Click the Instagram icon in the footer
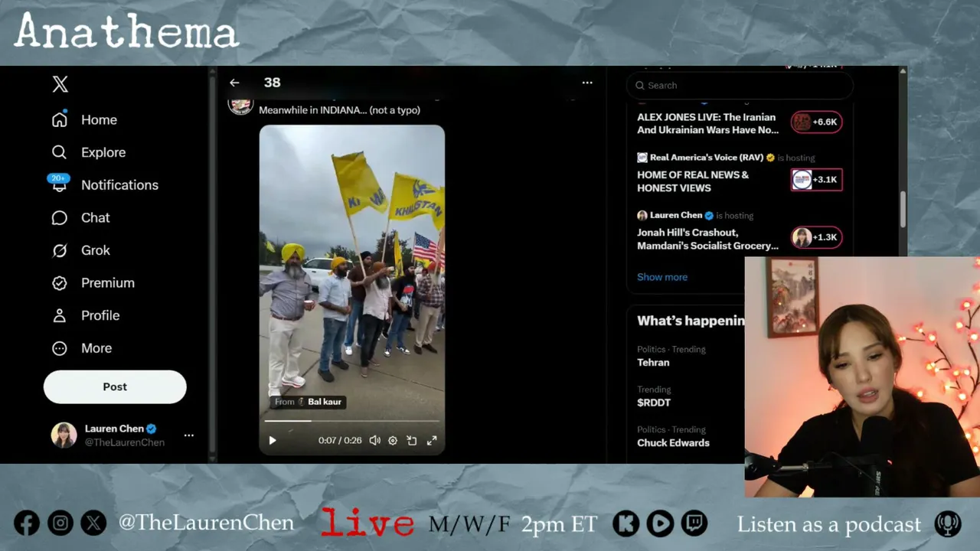The image size is (980, 551). click(x=60, y=523)
